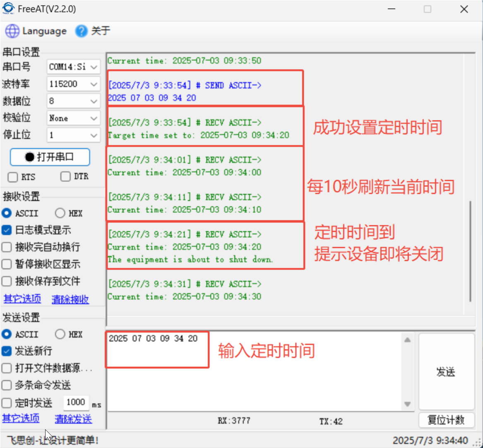Click the 复位计数 reset counter button

pos(446,420)
